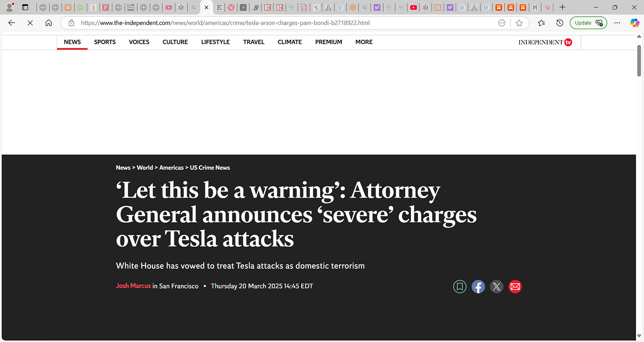644x342 pixels.
Task: Add this page to favorites with the star
Action: 519,23
